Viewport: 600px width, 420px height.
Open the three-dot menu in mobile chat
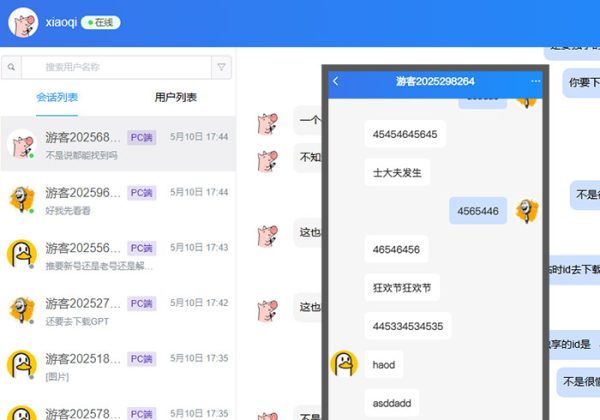point(535,81)
